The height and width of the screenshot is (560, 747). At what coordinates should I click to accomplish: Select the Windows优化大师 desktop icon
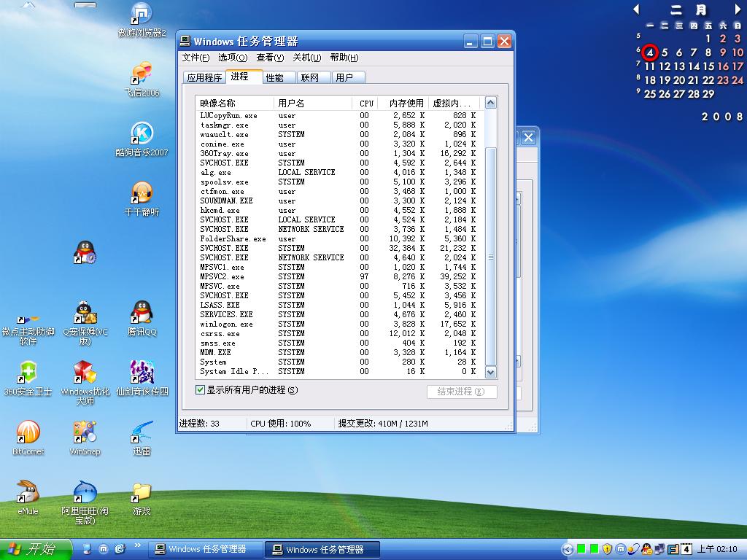85,383
